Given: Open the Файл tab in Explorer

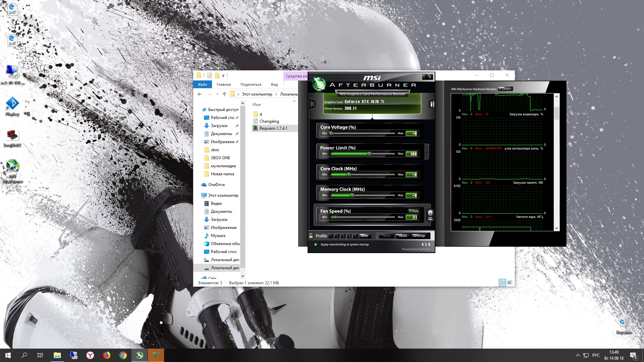Looking at the screenshot, I should click(202, 84).
